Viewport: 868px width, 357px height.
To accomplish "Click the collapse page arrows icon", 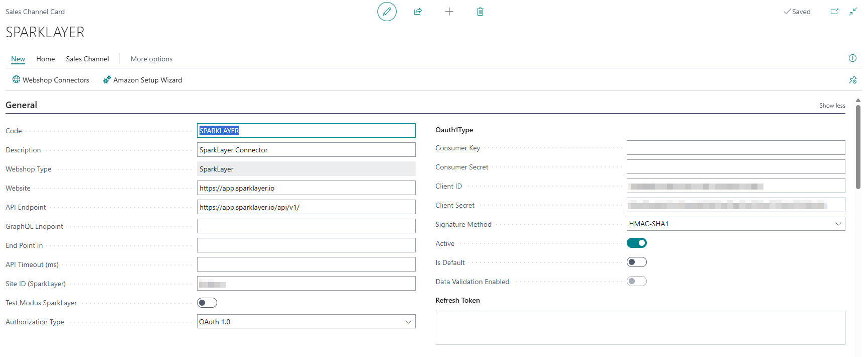I will click(x=853, y=12).
